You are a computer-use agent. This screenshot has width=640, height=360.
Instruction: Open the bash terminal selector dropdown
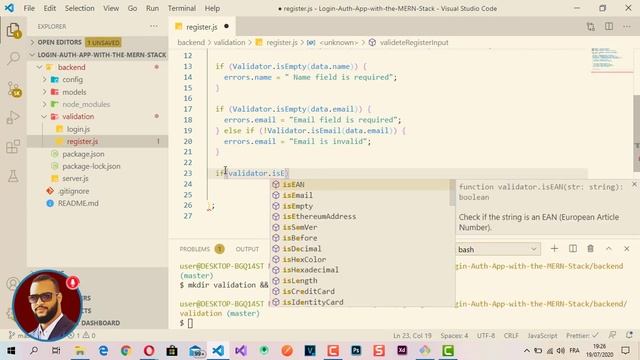coord(497,249)
